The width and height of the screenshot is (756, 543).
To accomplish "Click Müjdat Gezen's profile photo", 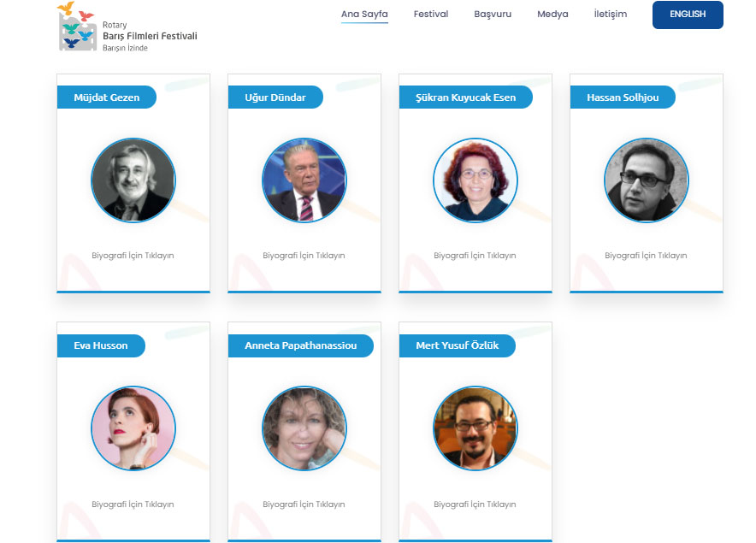I will (x=133, y=180).
